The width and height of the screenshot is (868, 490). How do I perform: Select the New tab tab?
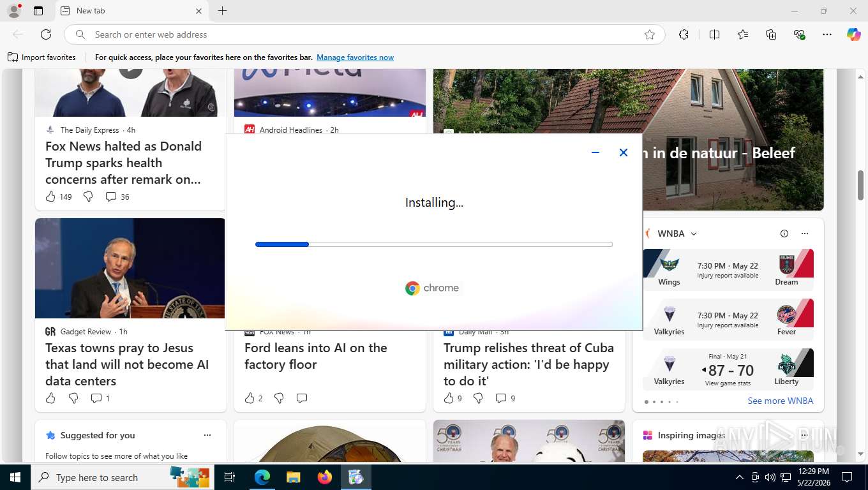(x=131, y=11)
